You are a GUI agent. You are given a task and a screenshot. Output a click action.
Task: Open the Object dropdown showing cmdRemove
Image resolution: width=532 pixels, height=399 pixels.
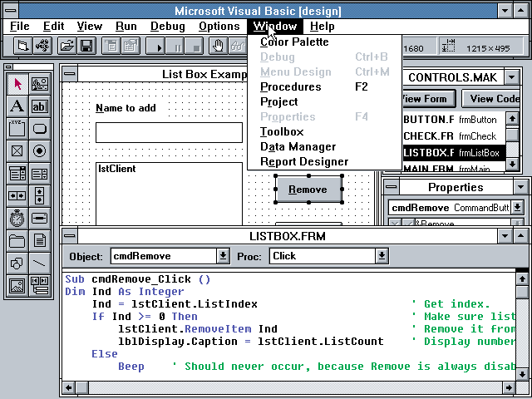pos(223,256)
